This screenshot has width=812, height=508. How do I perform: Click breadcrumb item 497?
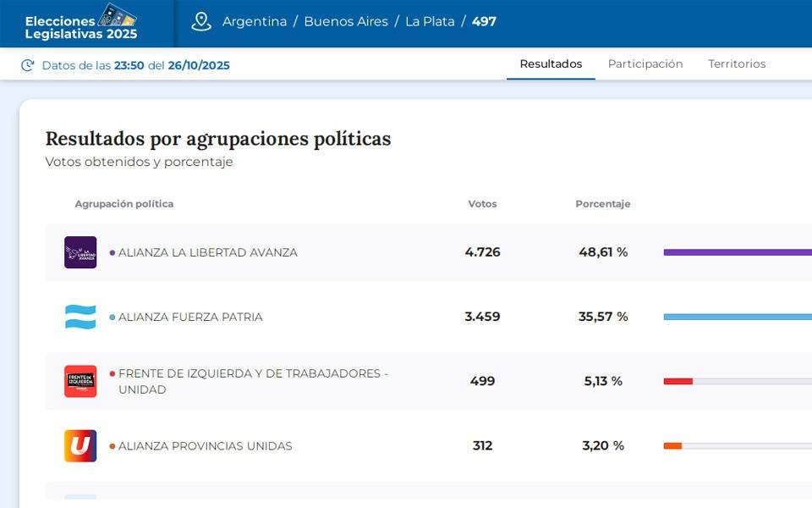[x=484, y=22]
